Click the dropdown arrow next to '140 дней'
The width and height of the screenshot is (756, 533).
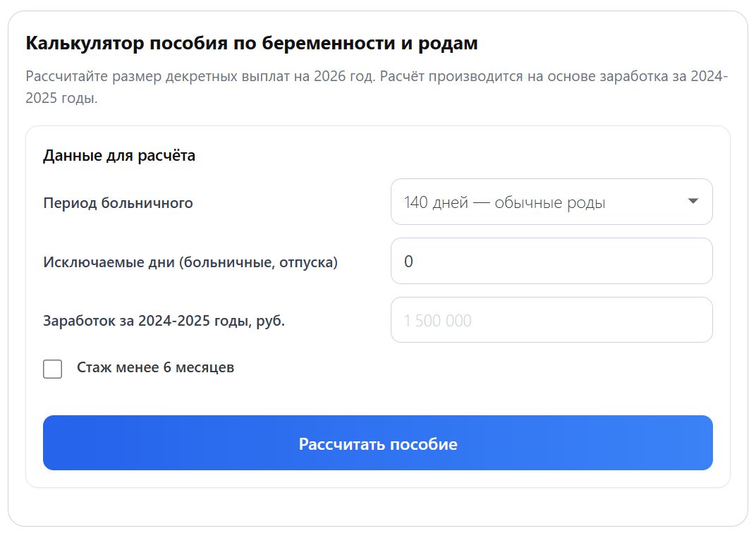pos(694,202)
